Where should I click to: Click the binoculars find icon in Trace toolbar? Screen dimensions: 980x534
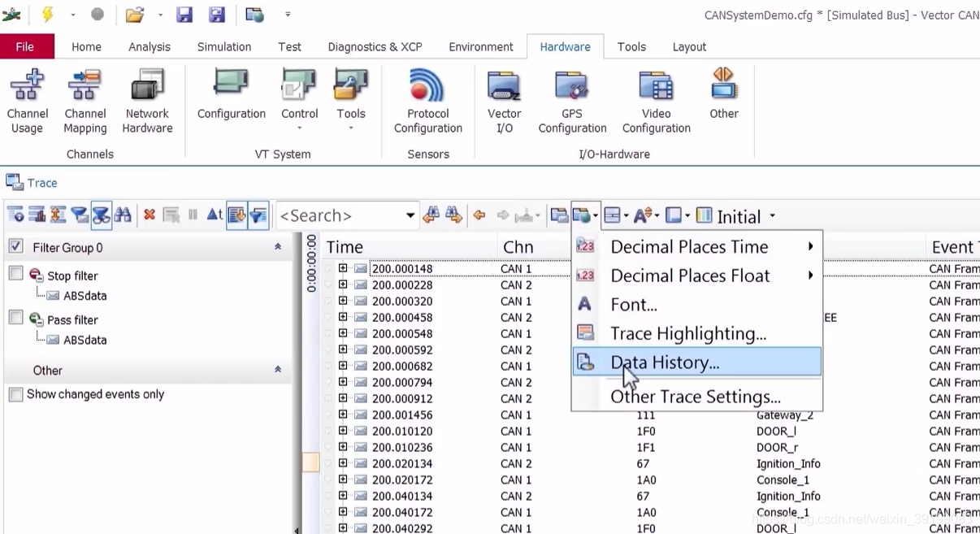tap(123, 215)
